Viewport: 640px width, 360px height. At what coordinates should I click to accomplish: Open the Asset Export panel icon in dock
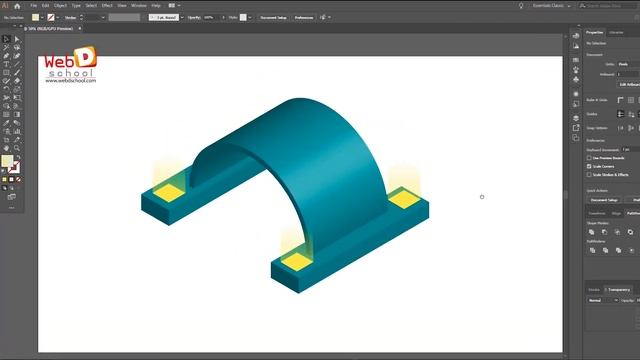(x=576, y=128)
